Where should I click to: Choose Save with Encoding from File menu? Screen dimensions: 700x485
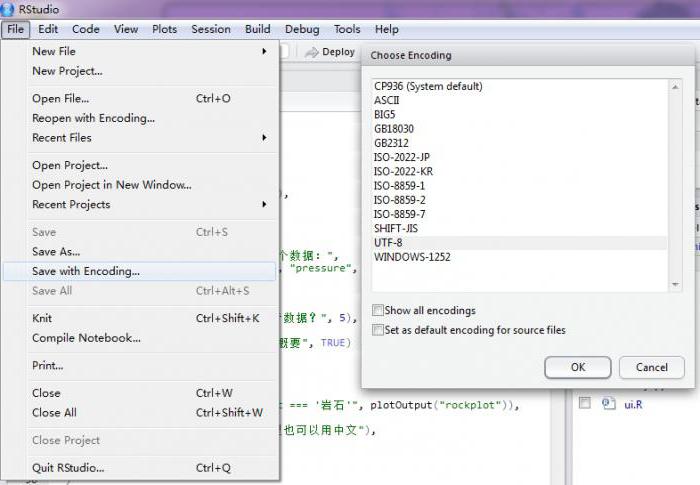coord(86,271)
